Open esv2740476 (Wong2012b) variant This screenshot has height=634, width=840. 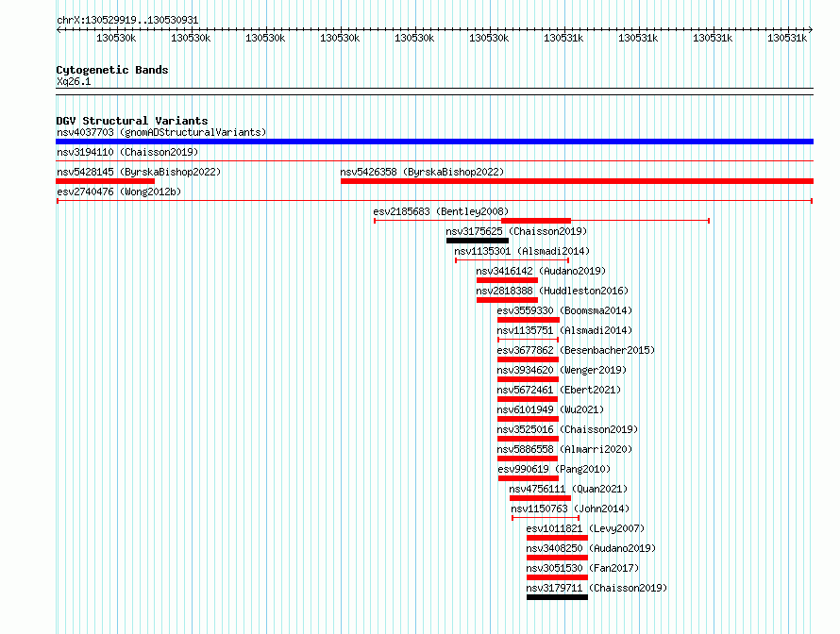click(119, 192)
